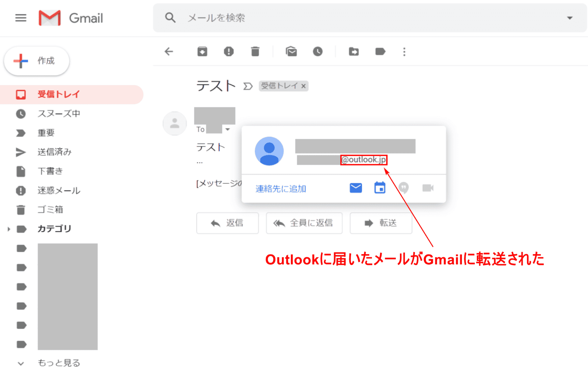This screenshot has width=588, height=374.
Task: Open スヌーズ中 folder
Action: tap(59, 114)
